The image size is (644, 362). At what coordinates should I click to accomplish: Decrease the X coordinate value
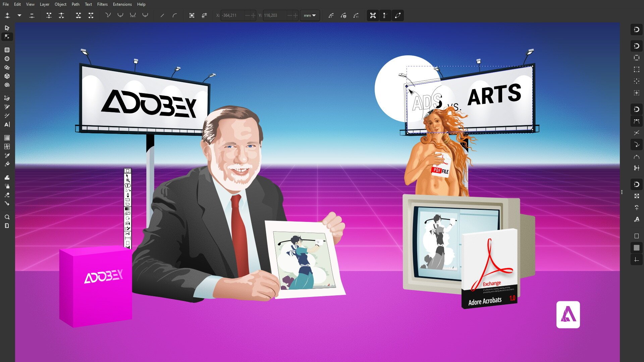click(x=248, y=15)
